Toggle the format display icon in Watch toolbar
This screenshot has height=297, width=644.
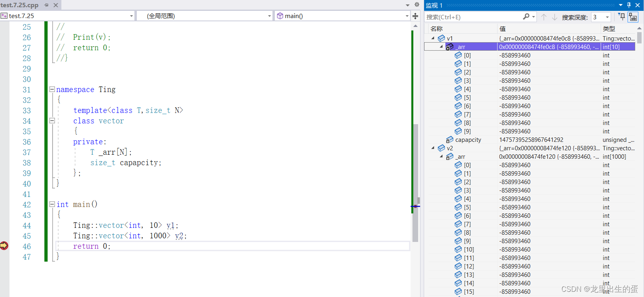633,17
